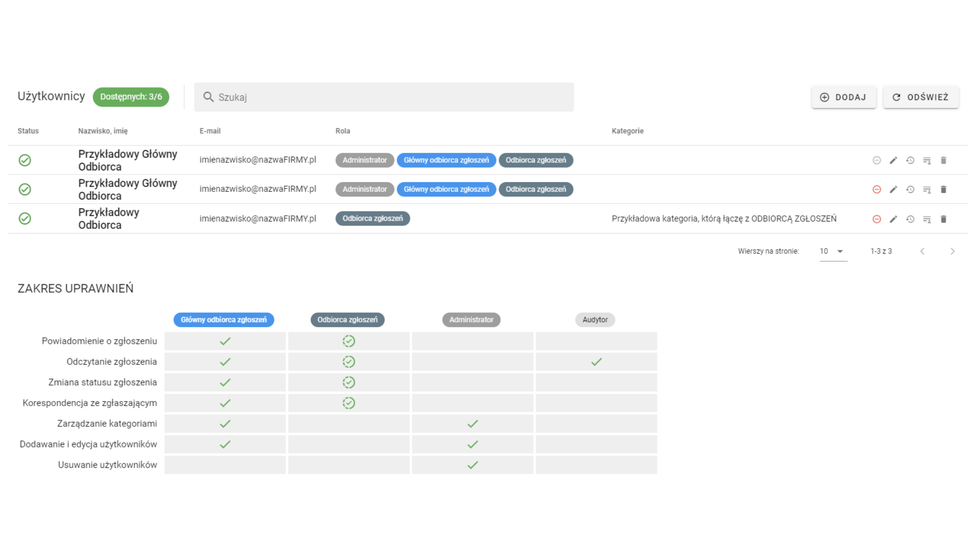The width and height of the screenshot is (980, 551).
Task: Click dashed-circle check for Odbiorca zgłoszeń Odczytanie zgłoszenia
Action: pos(349,362)
